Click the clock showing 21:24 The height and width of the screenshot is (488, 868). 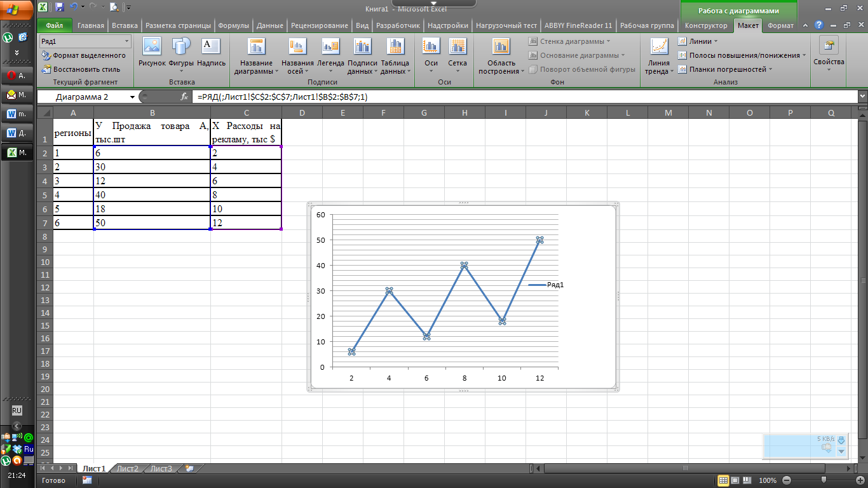tap(17, 475)
